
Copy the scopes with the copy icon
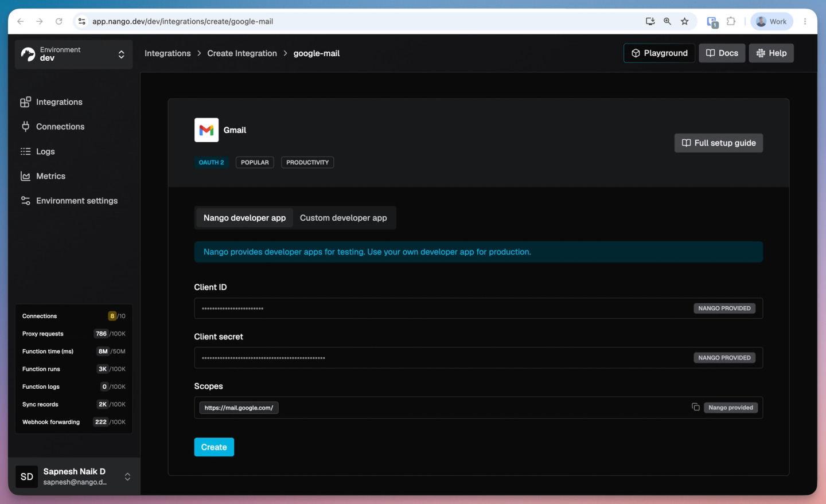pyautogui.click(x=695, y=407)
